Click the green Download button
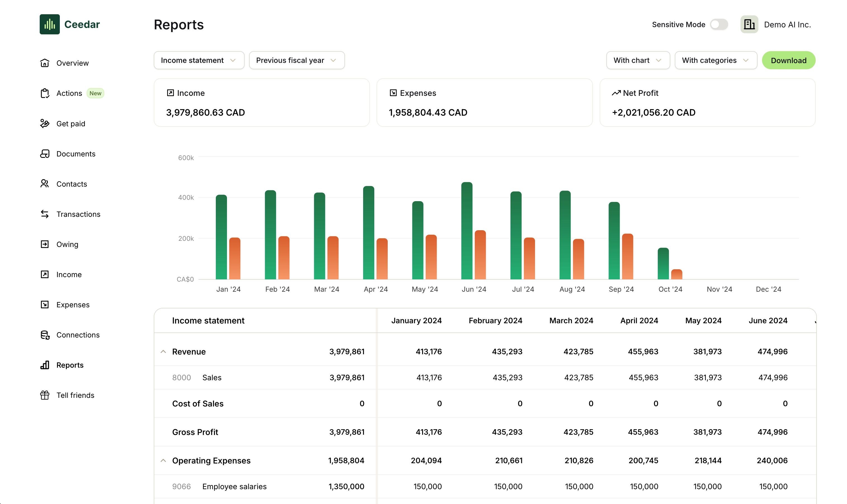847x504 pixels. pos(788,60)
